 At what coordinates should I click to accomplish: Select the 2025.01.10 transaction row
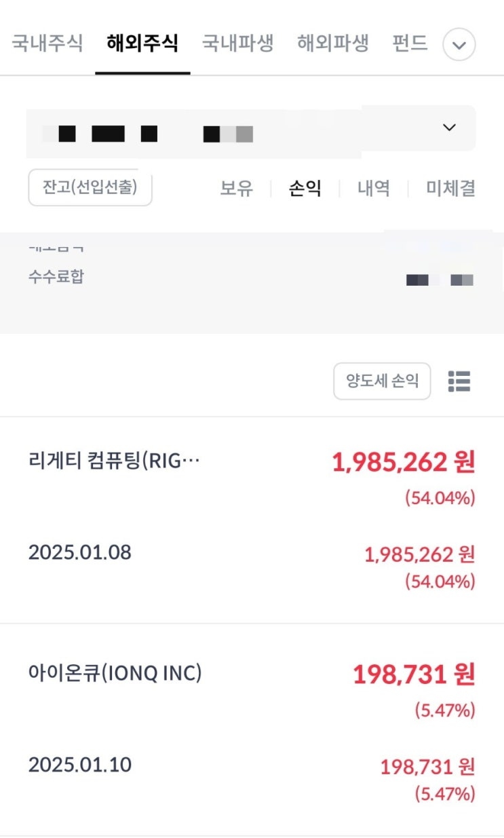[x=80, y=765]
